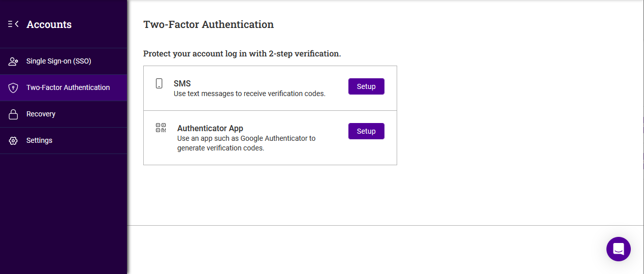Open the chat support bubble
The image size is (644, 274).
coord(619,249)
